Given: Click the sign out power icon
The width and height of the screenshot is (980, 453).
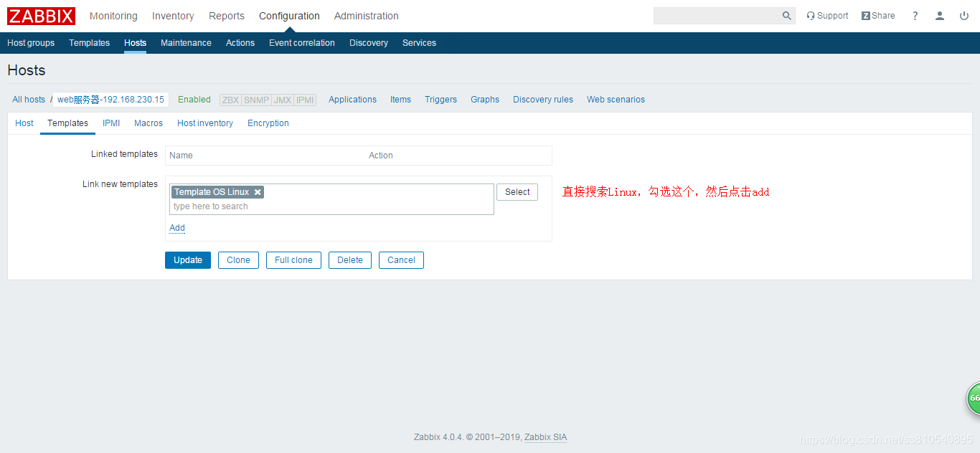Looking at the screenshot, I should click(964, 16).
